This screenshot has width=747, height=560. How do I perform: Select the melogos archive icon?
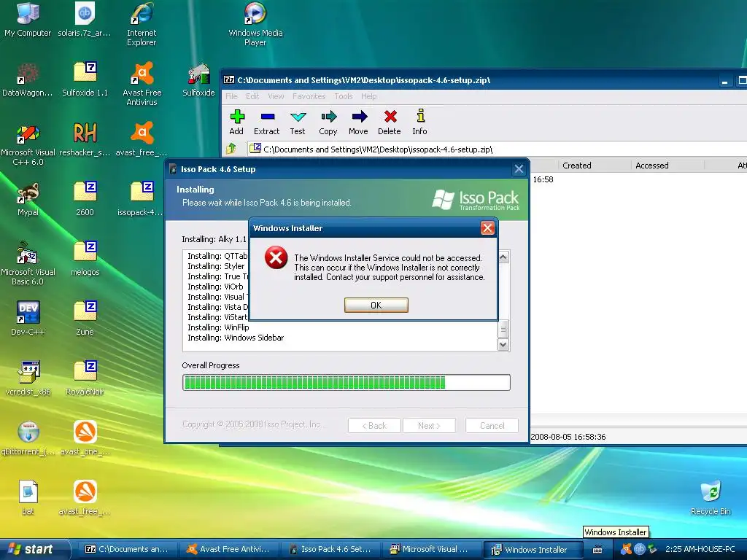click(85, 259)
